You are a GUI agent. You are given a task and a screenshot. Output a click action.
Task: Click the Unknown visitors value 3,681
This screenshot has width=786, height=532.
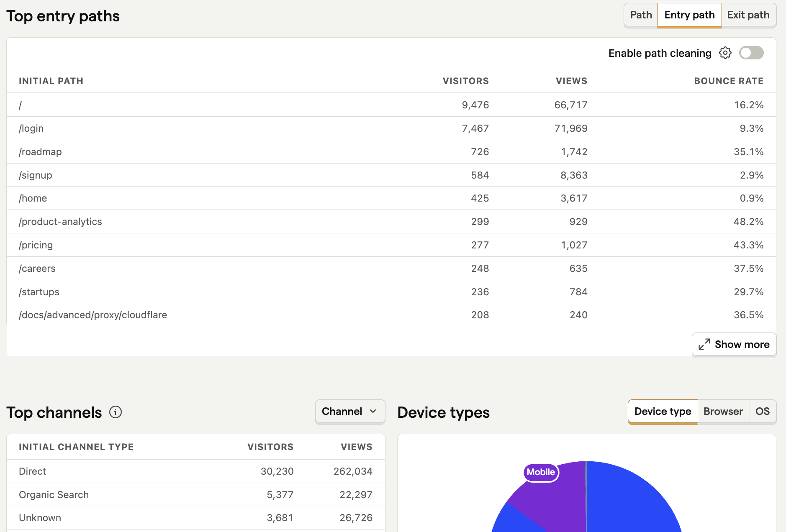280,518
